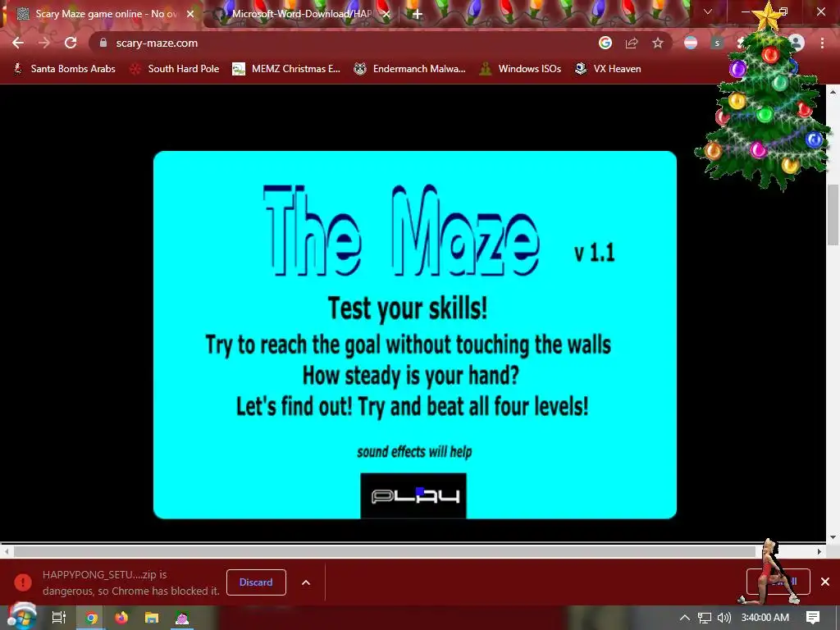Open the Chrome profile avatar
The height and width of the screenshot is (630, 840).
coord(797,43)
